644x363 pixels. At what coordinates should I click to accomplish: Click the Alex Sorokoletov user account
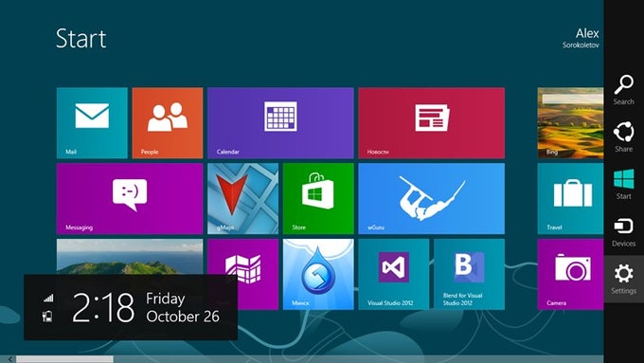pos(581,38)
